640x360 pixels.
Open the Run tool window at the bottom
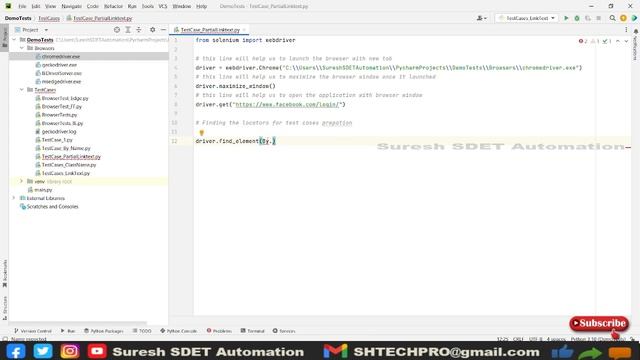coord(68,331)
